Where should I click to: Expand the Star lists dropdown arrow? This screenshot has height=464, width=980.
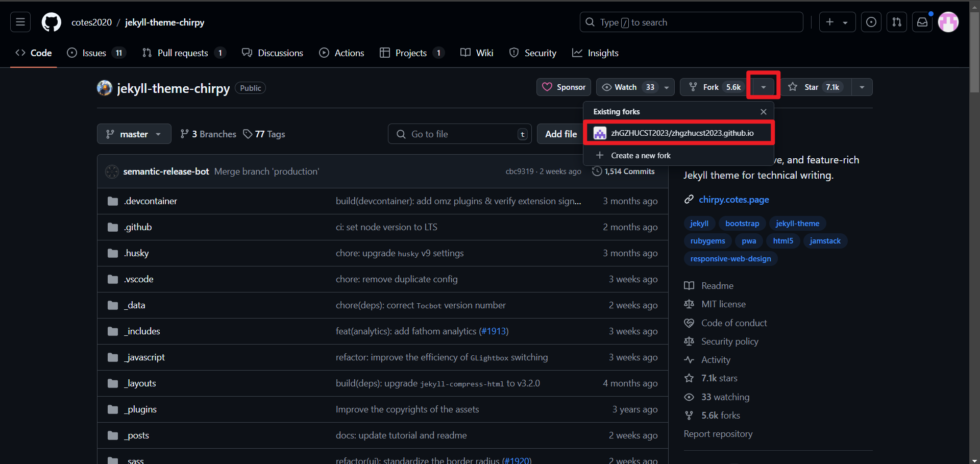[862, 87]
